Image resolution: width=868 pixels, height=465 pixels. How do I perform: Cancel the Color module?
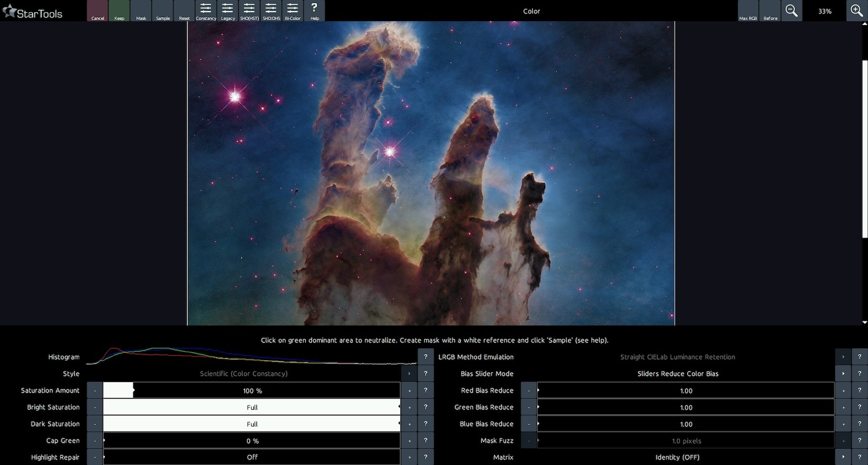point(97,10)
